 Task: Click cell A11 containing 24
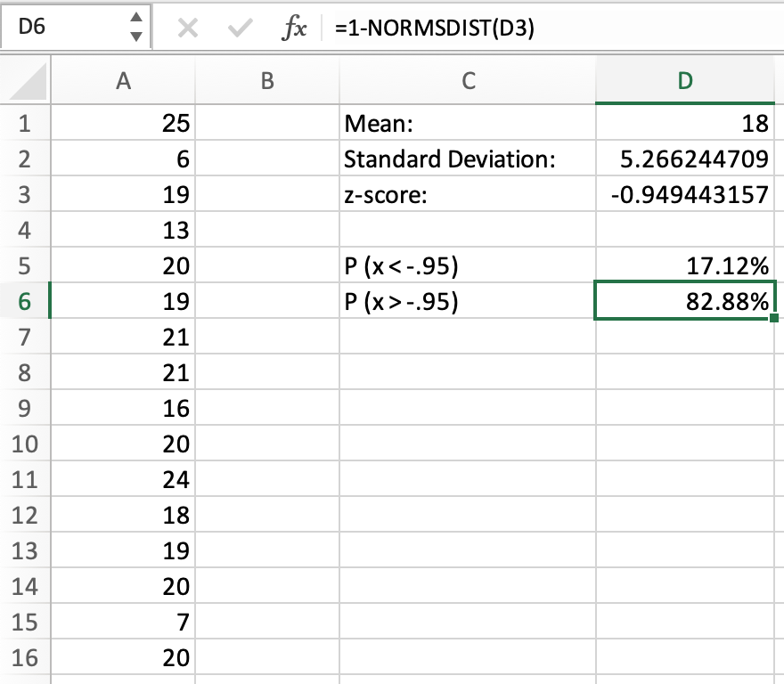124,480
